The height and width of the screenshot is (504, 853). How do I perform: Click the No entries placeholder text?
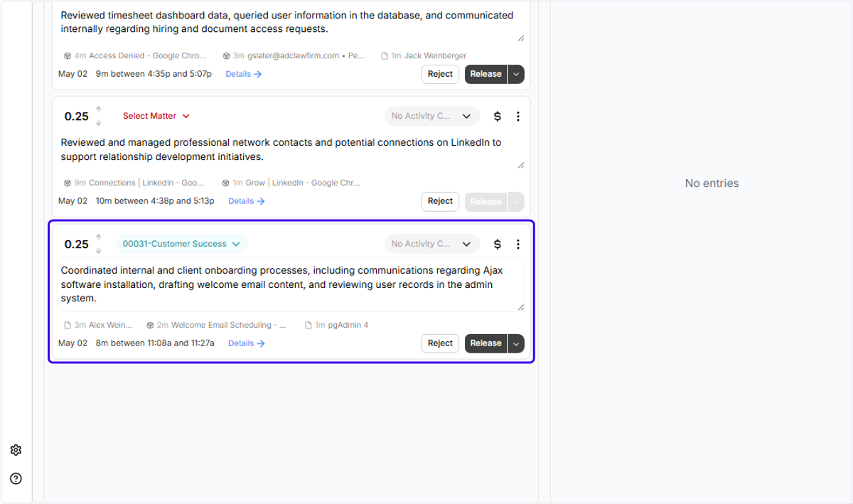[712, 183]
